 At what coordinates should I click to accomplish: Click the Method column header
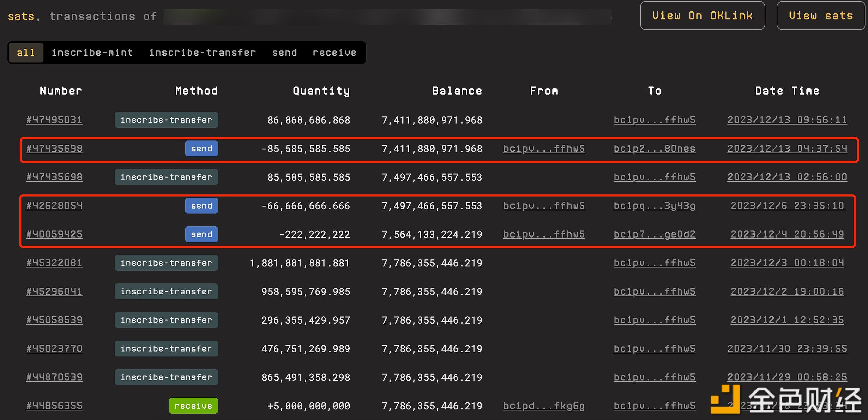pyautogui.click(x=197, y=91)
